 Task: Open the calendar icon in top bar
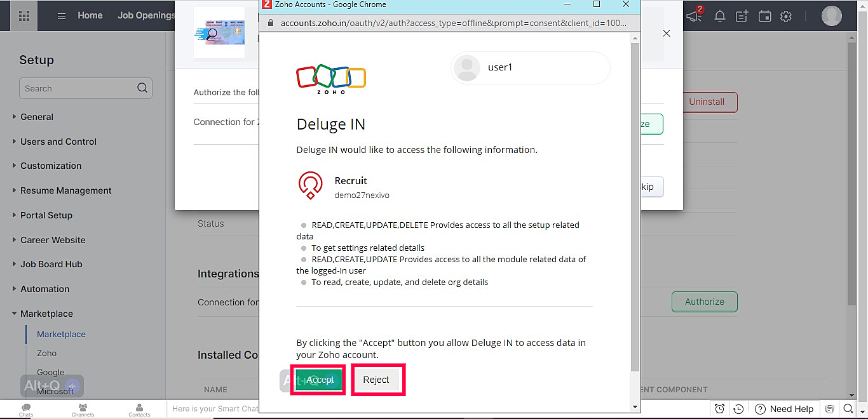click(765, 16)
